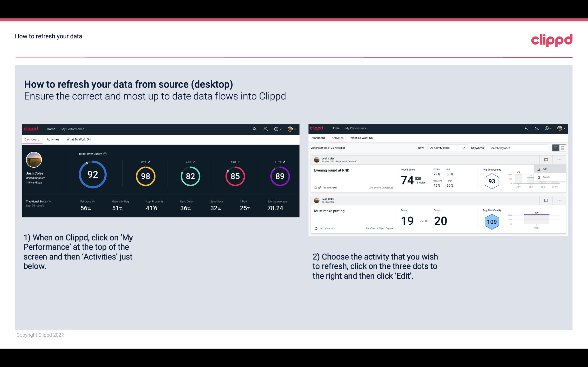
Task: Click the search icon in top navigation
Action: point(254,129)
